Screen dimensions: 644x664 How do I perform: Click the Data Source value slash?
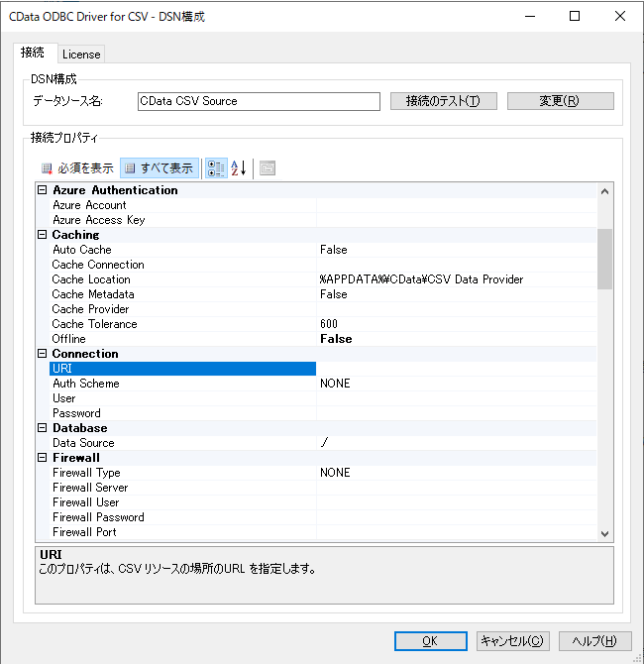pos(324,443)
